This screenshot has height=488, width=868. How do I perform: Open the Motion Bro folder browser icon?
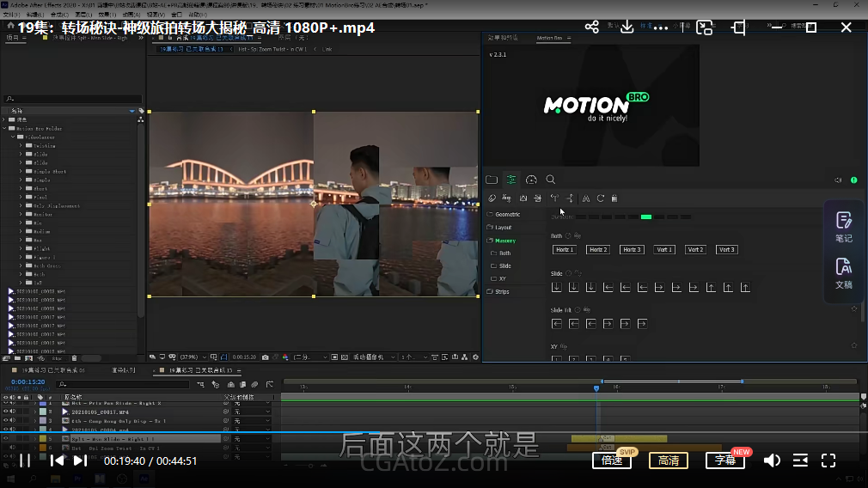tap(492, 180)
